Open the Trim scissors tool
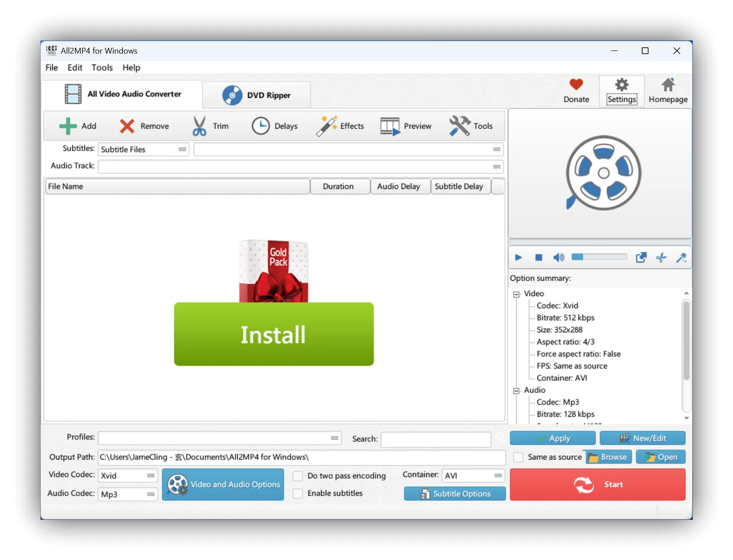733x560 pixels. click(x=199, y=126)
